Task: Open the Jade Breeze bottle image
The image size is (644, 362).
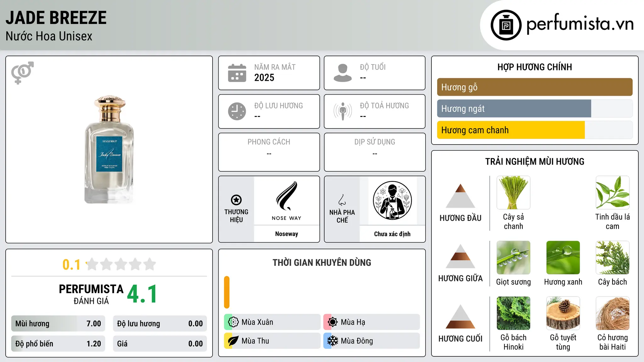Action: [x=109, y=150]
